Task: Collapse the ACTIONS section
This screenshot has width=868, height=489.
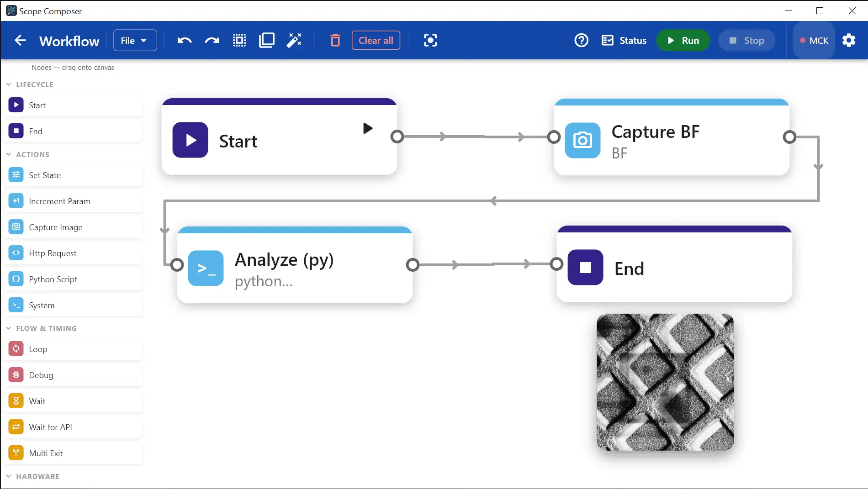Action: 27,155
